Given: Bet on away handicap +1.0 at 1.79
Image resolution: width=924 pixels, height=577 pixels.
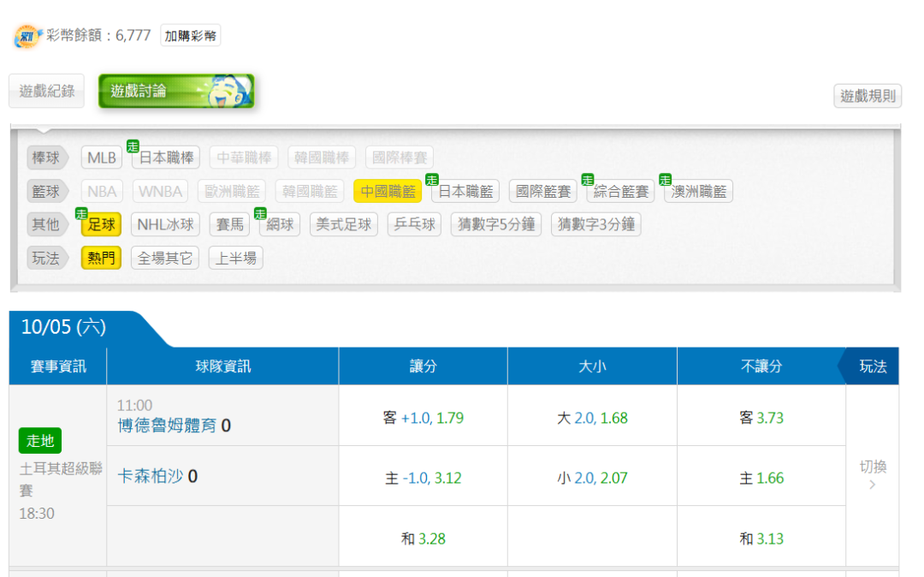Looking at the screenshot, I should [423, 419].
